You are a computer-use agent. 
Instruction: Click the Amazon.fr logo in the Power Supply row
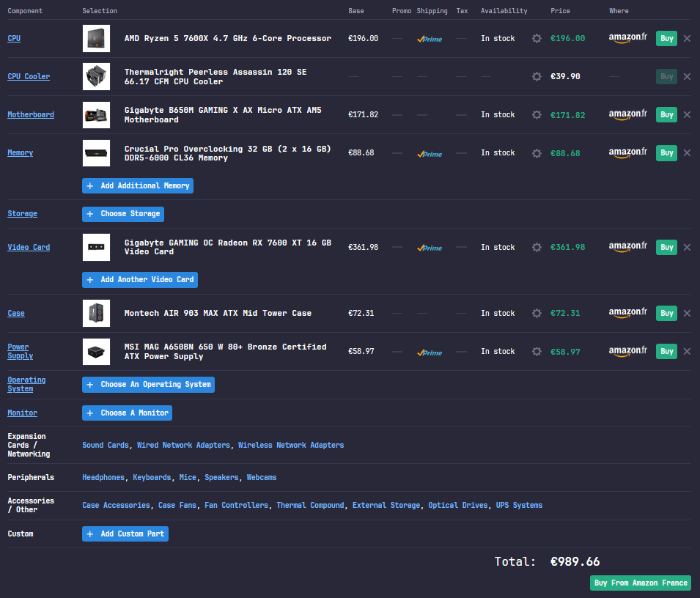(627, 351)
